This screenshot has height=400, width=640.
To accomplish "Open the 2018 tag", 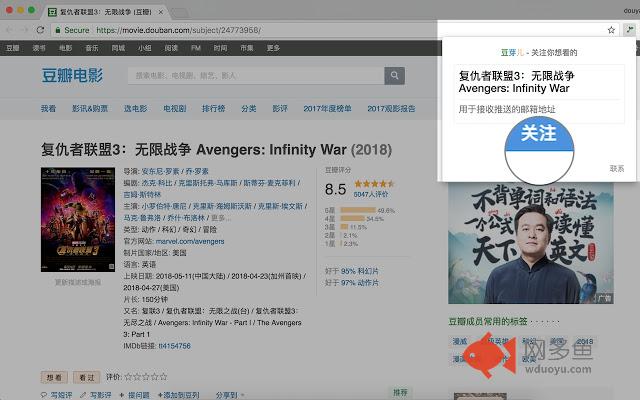I will point(585,341).
